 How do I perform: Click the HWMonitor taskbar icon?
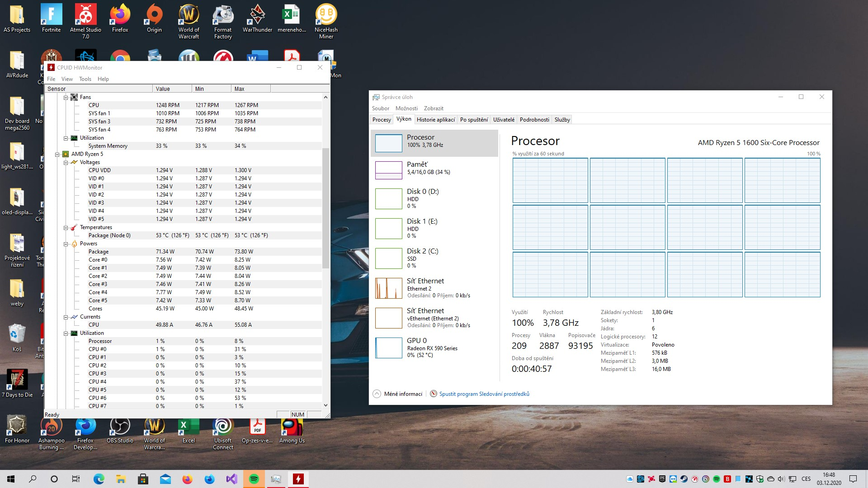click(x=298, y=479)
